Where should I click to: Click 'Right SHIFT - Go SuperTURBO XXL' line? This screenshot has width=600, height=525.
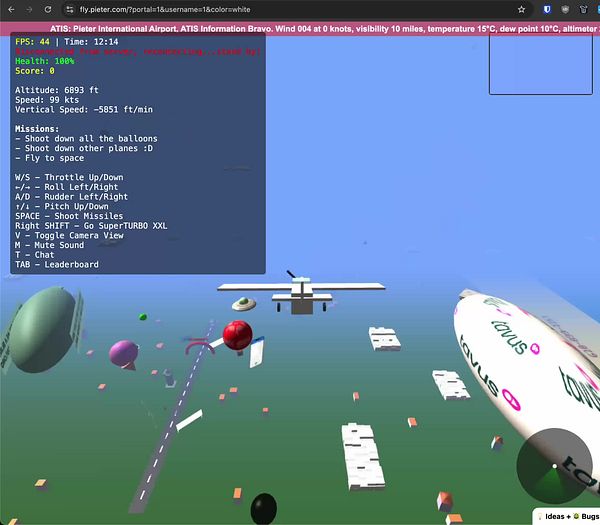pos(91,226)
